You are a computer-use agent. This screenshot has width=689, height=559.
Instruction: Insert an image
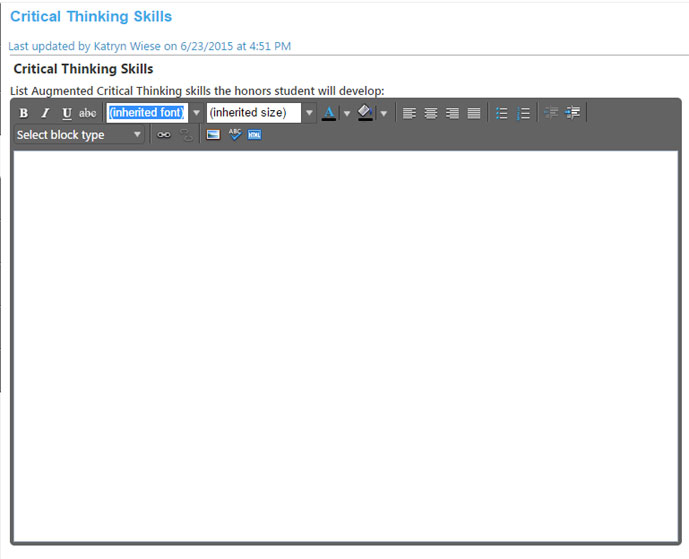click(213, 134)
